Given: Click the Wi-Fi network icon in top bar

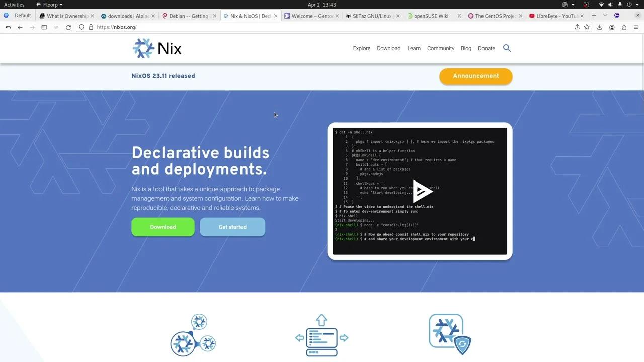Looking at the screenshot, I should pos(601,5).
